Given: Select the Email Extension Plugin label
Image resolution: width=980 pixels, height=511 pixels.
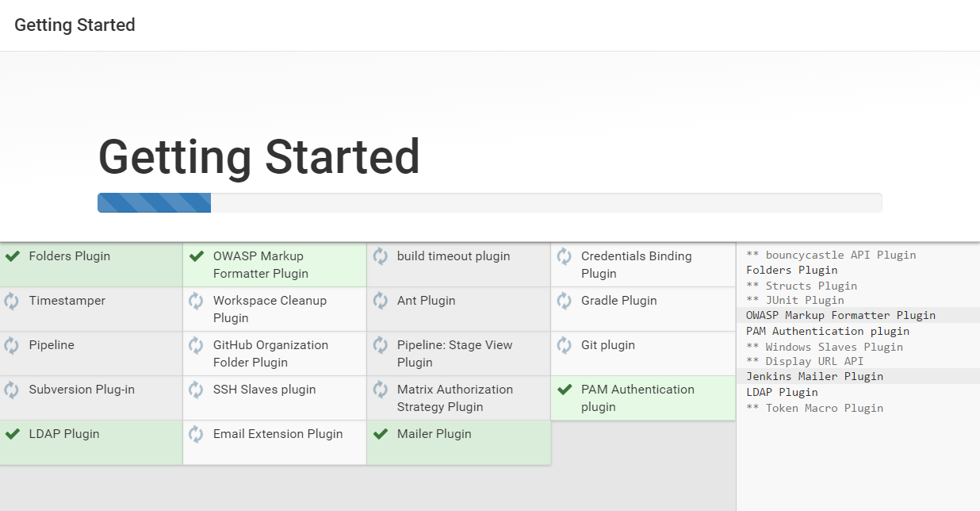Looking at the screenshot, I should coord(278,434).
